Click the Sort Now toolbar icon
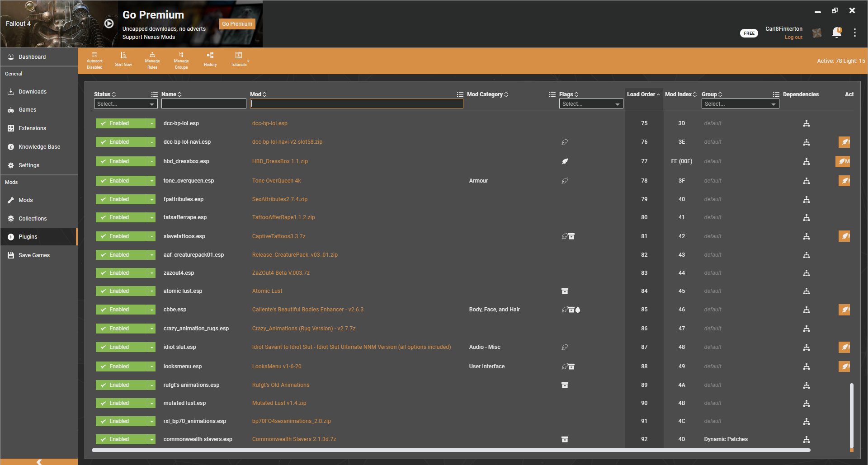This screenshot has height=465, width=868. point(123,60)
